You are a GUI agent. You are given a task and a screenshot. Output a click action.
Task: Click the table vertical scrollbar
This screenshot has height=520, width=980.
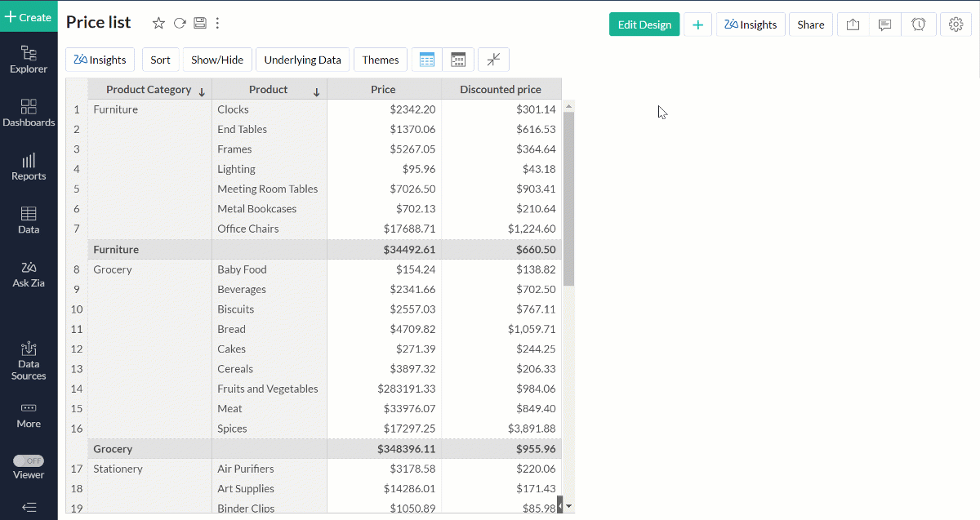point(569,198)
